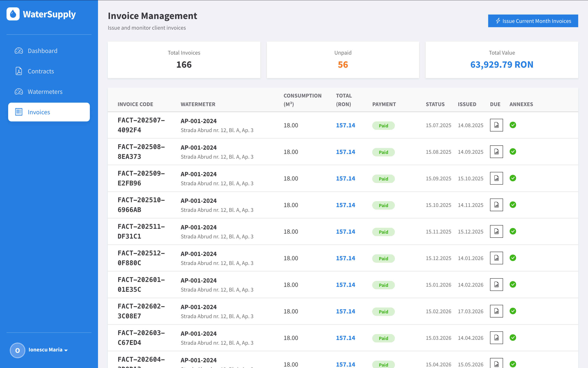Click the WATERMETER column header
The height and width of the screenshot is (368, 588).
198,104
